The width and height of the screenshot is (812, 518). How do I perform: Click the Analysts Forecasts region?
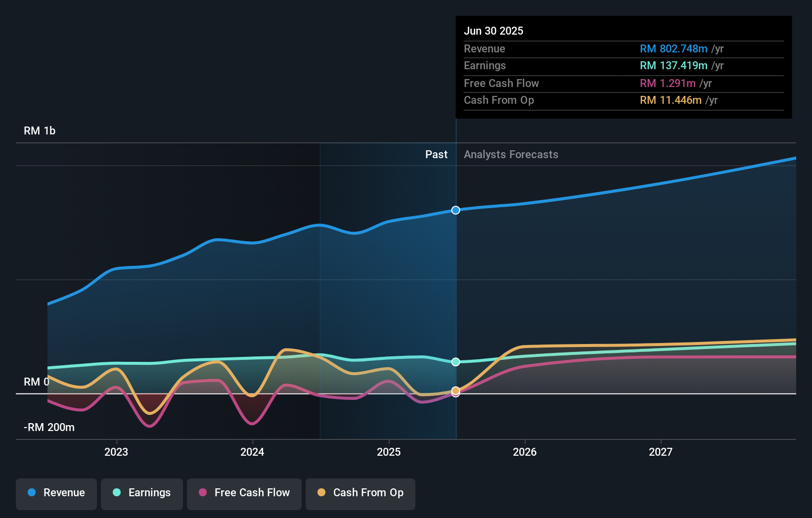pos(618,272)
